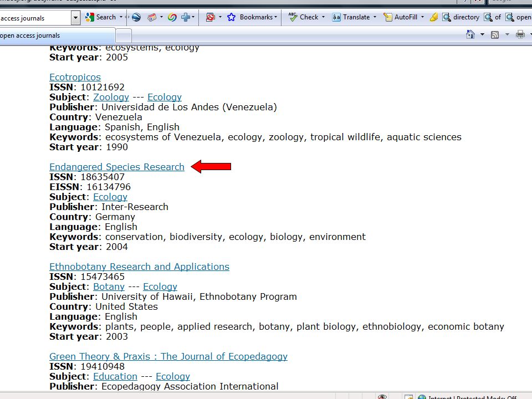
Task: Click the Translate toolbar button
Action: click(x=351, y=17)
